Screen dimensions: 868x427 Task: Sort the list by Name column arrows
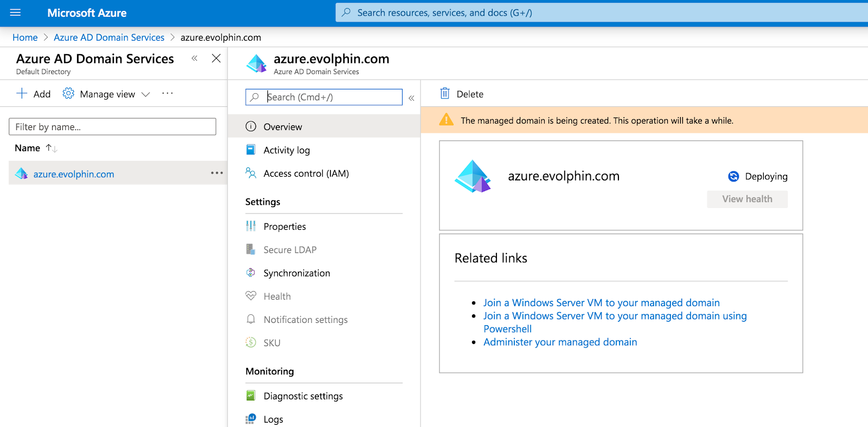[x=52, y=148]
